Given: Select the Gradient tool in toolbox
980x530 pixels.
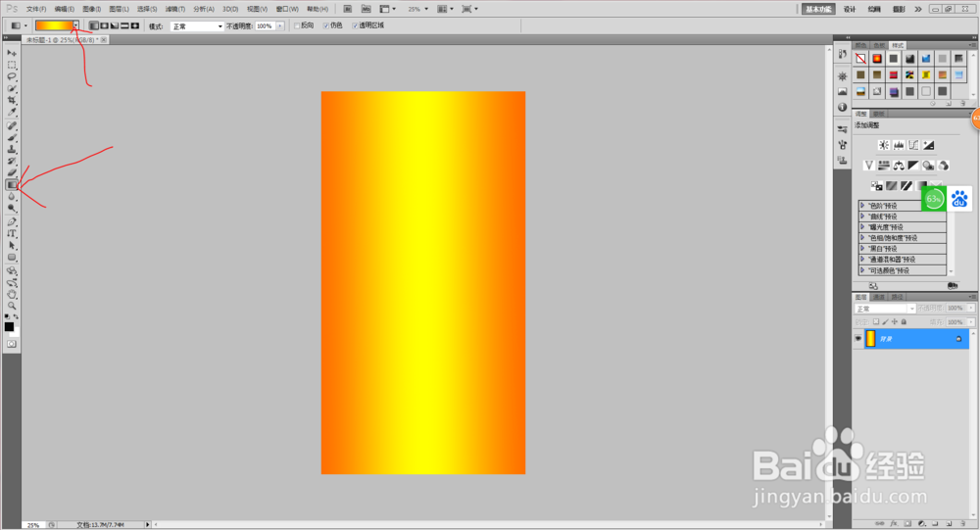Looking at the screenshot, I should [x=11, y=185].
